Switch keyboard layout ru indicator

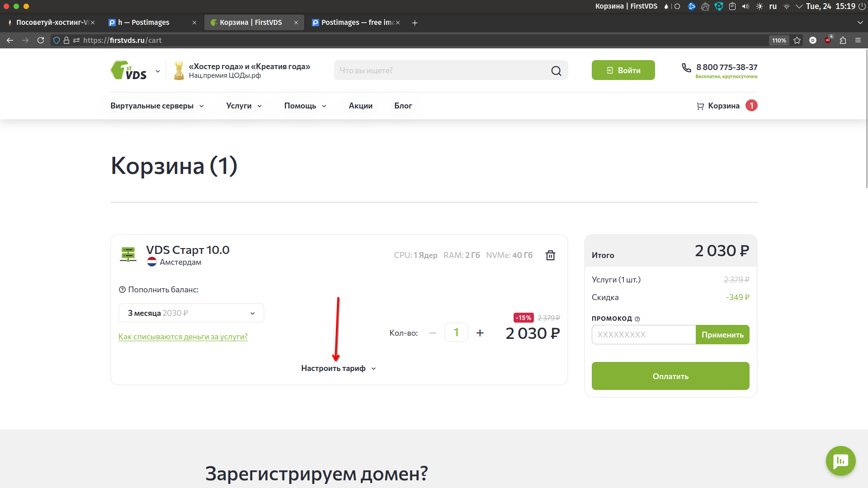click(x=773, y=6)
